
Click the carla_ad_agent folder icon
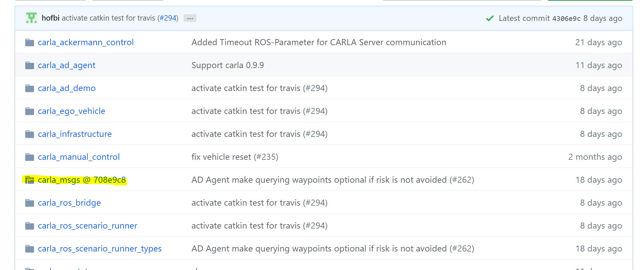click(x=30, y=65)
